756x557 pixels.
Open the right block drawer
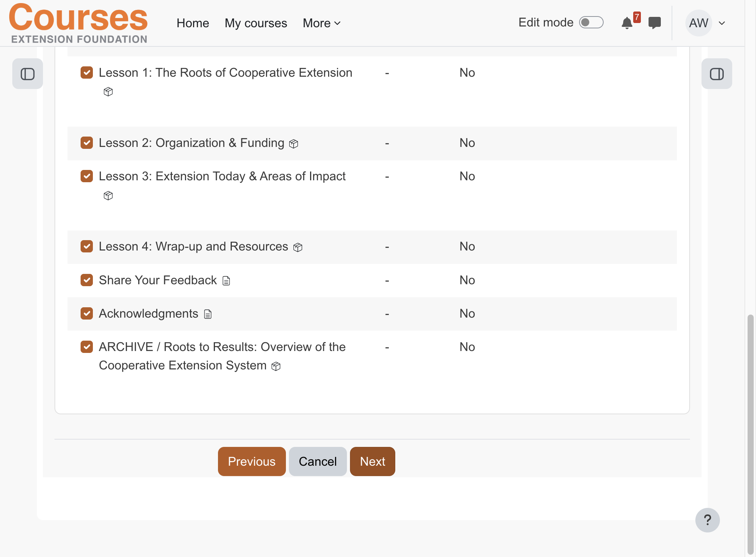click(x=716, y=74)
